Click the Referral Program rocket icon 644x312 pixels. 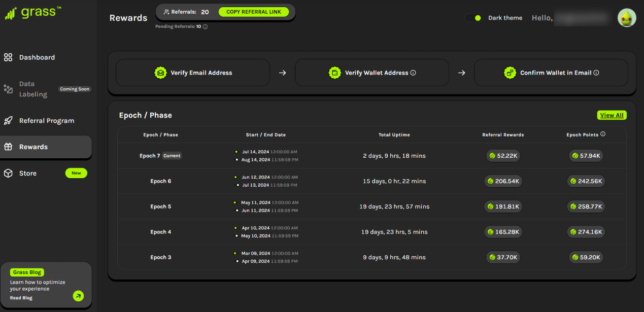8,121
